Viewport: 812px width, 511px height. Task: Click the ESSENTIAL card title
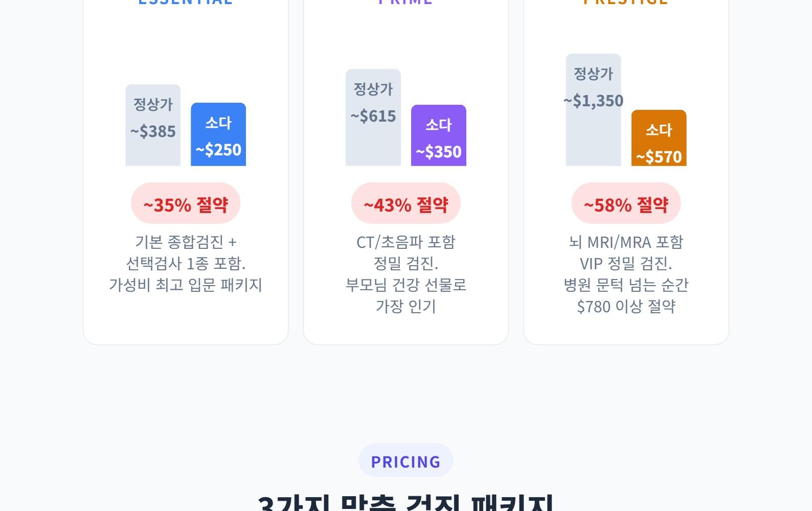tap(186, 2)
